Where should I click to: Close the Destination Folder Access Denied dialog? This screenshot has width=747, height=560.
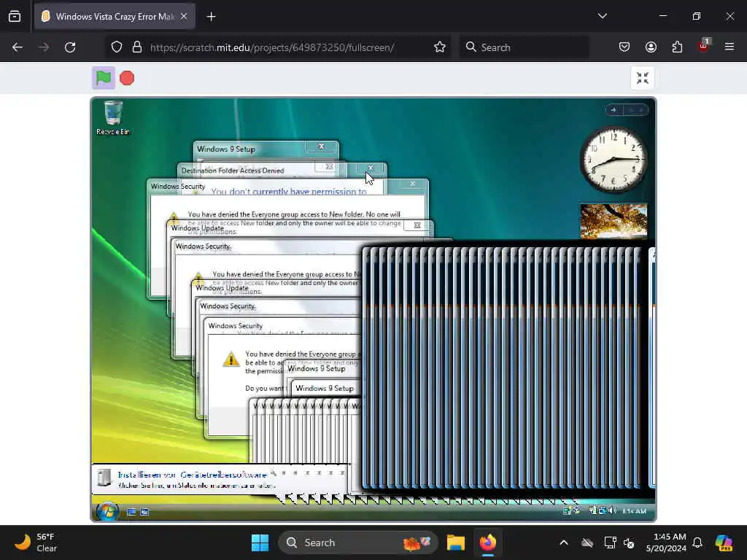tap(371, 168)
